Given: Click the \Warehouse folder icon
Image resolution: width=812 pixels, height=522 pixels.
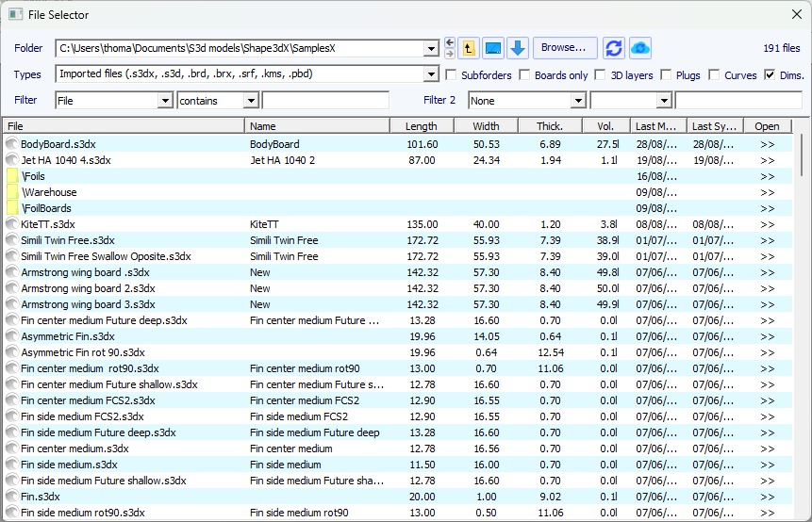Looking at the screenshot, I should [x=12, y=192].
